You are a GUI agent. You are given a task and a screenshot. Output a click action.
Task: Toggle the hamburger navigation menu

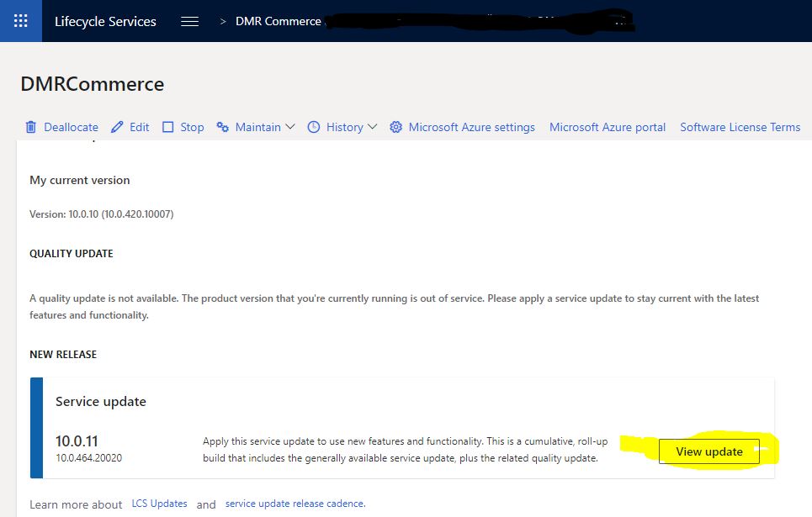tap(189, 21)
